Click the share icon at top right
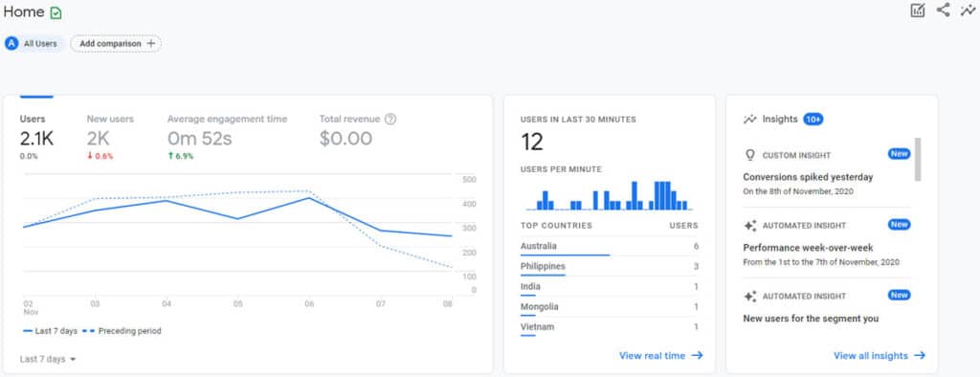Viewport: 980px width, 377px height. coord(943,10)
